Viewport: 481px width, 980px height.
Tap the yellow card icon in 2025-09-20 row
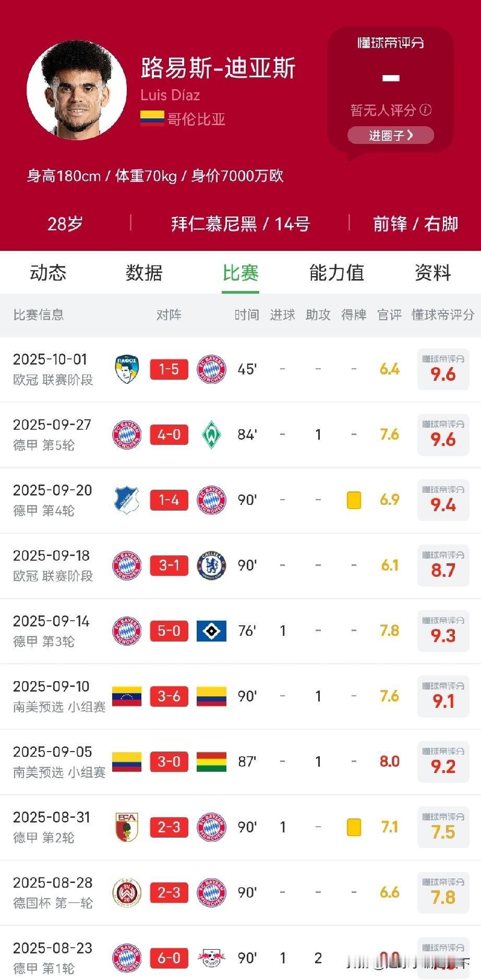[x=354, y=500]
